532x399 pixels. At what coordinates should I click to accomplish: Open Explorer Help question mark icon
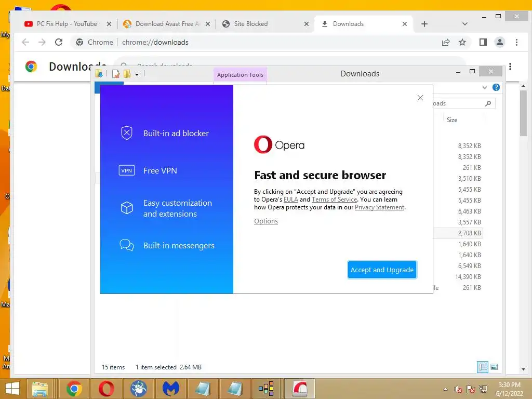[x=496, y=87]
